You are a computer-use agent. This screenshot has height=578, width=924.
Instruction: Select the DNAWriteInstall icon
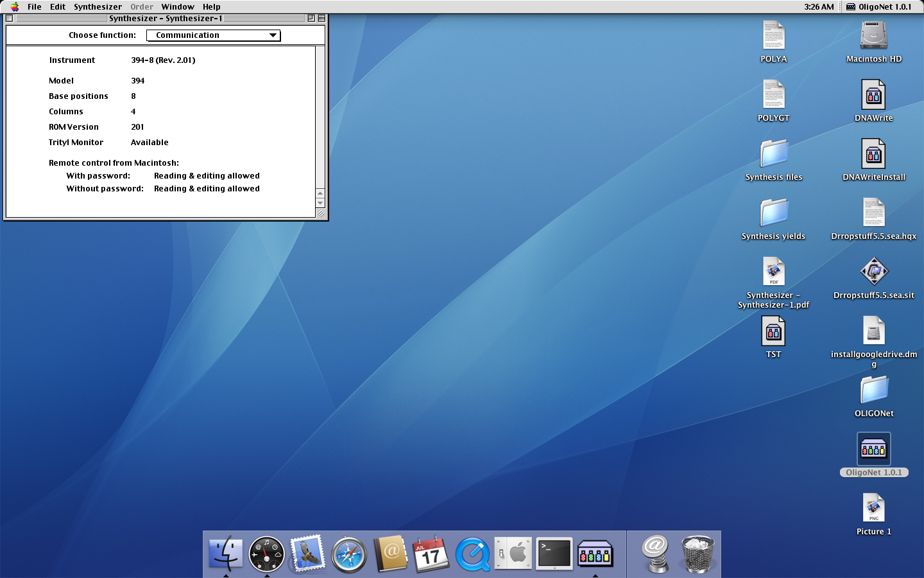873,155
